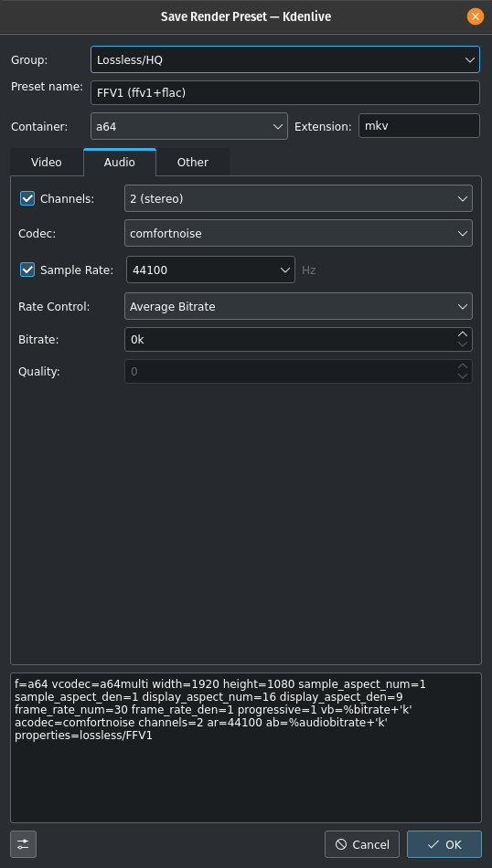Viewport: 492px width, 868px height.
Task: Open the Sample Rate dropdown showing 44100
Action: 210,270
